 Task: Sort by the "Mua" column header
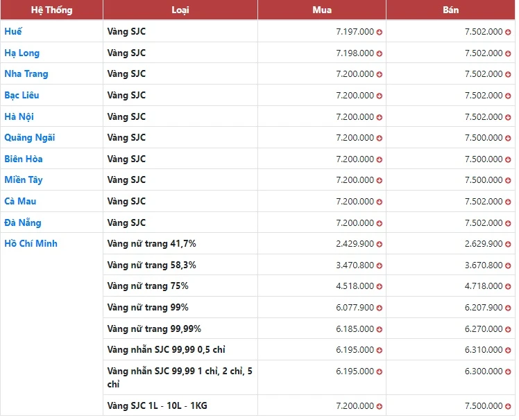click(x=322, y=10)
